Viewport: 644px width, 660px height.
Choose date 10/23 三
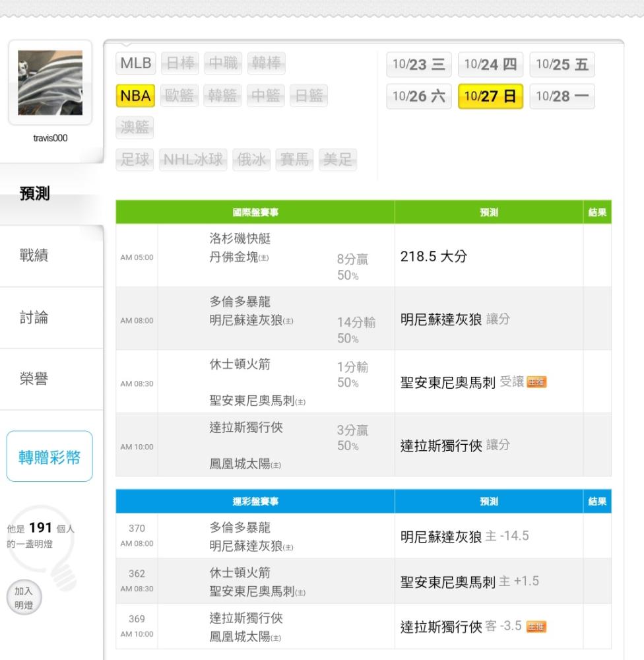(418, 65)
